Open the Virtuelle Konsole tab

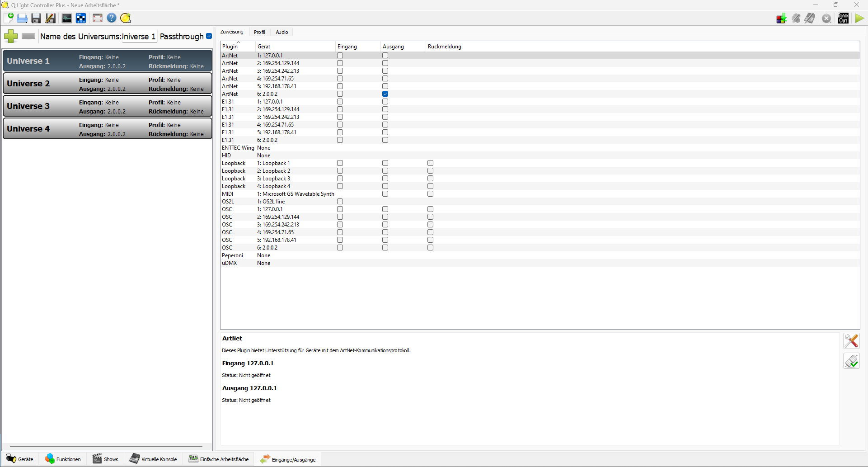click(153, 459)
